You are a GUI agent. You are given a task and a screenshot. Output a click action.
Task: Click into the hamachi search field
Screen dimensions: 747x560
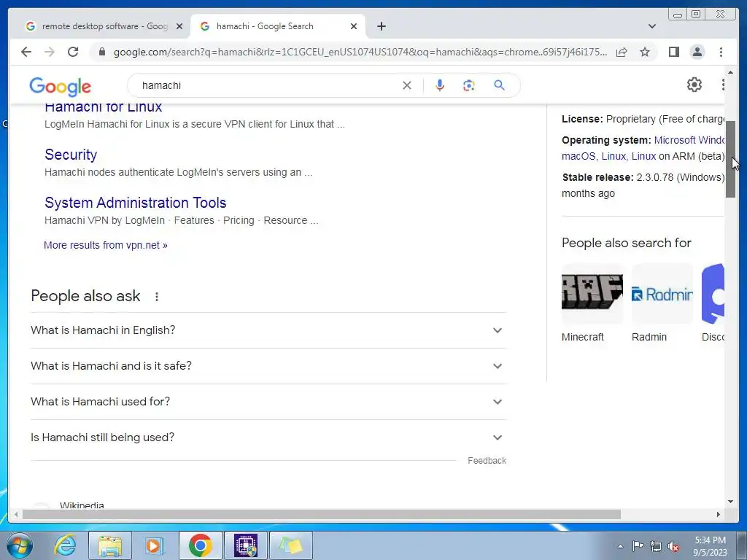(x=267, y=85)
